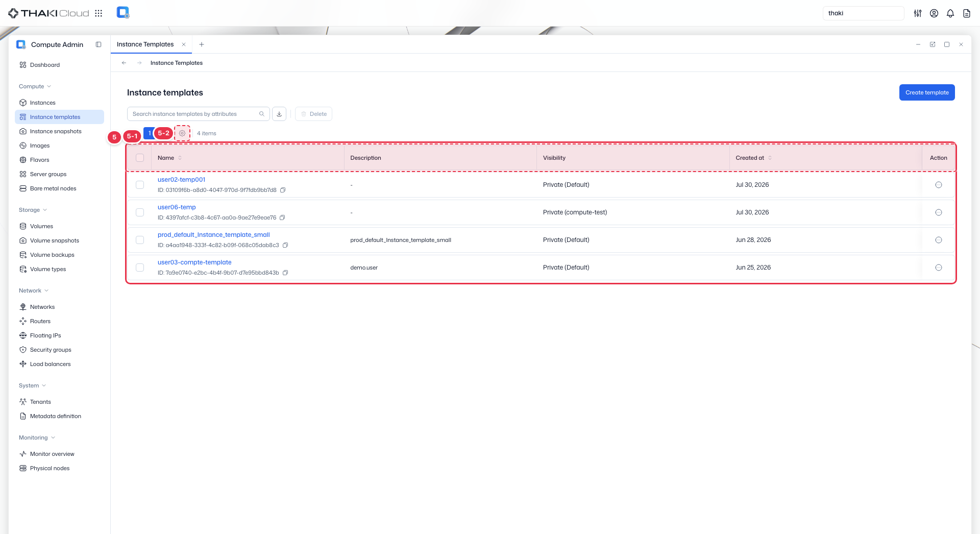The image size is (980, 534).
Task: Open action menu for user06-temp
Action: 939,212
